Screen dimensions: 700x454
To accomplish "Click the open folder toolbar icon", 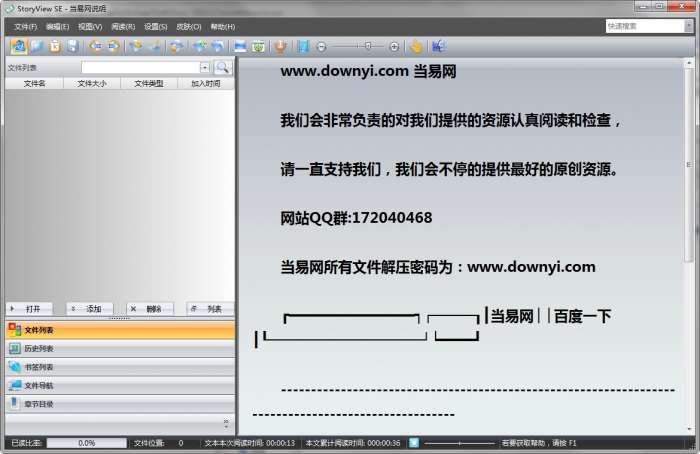I will [x=37, y=46].
